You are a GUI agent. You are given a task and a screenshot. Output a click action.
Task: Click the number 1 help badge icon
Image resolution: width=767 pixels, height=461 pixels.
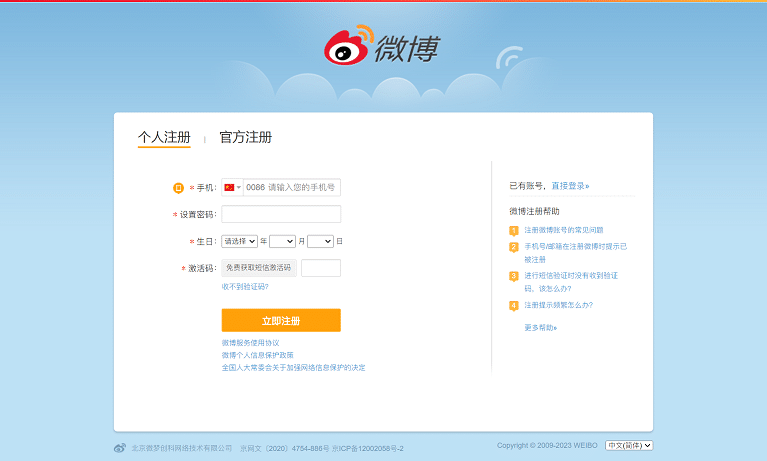[x=514, y=230]
